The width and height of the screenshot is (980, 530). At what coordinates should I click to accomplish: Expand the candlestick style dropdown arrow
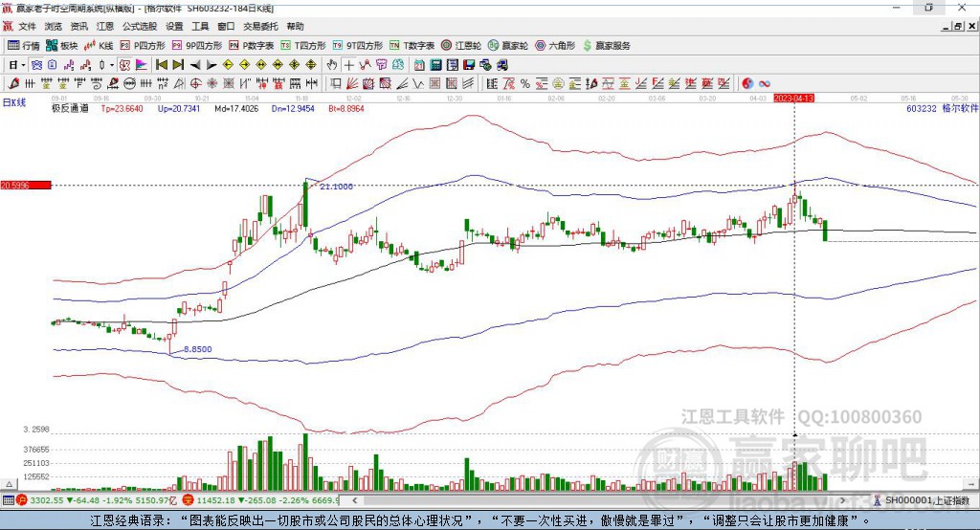click(112, 65)
